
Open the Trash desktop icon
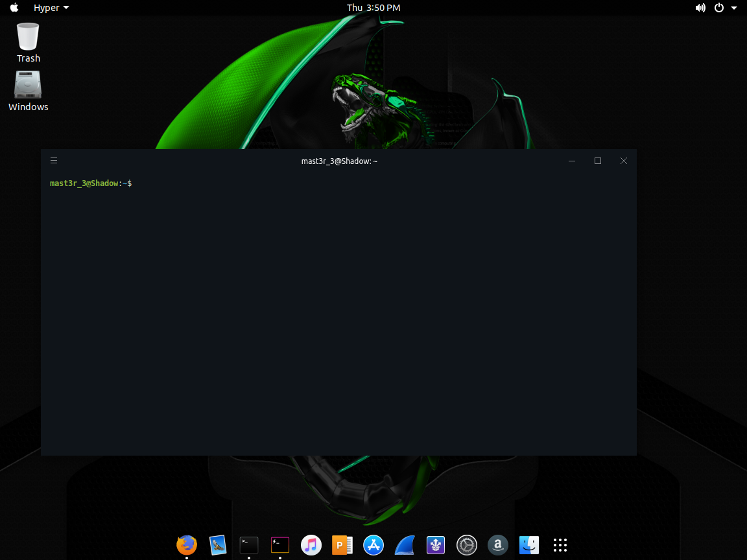click(x=28, y=43)
